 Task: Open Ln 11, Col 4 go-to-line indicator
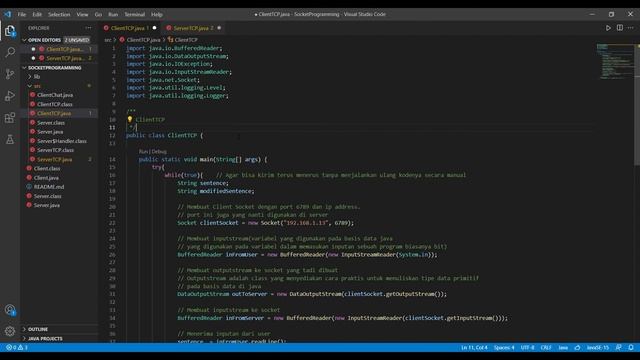tap(474, 348)
